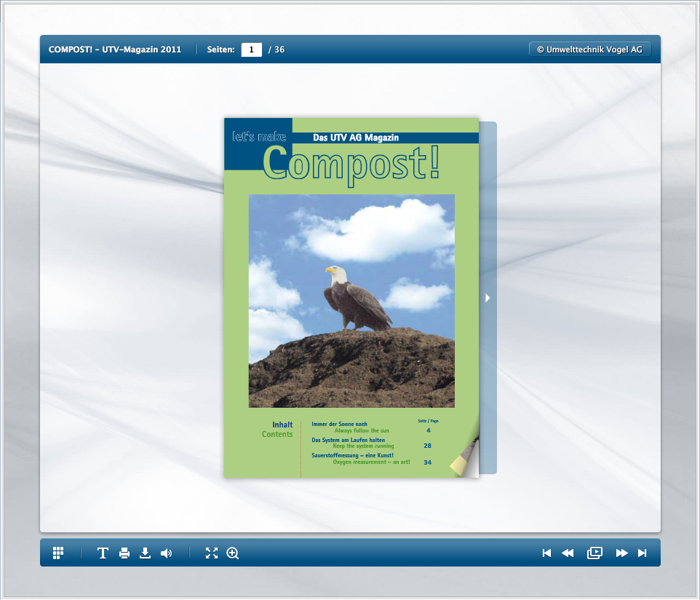Click the eagle cover photo
Screen dimensions: 700x600
point(351,301)
